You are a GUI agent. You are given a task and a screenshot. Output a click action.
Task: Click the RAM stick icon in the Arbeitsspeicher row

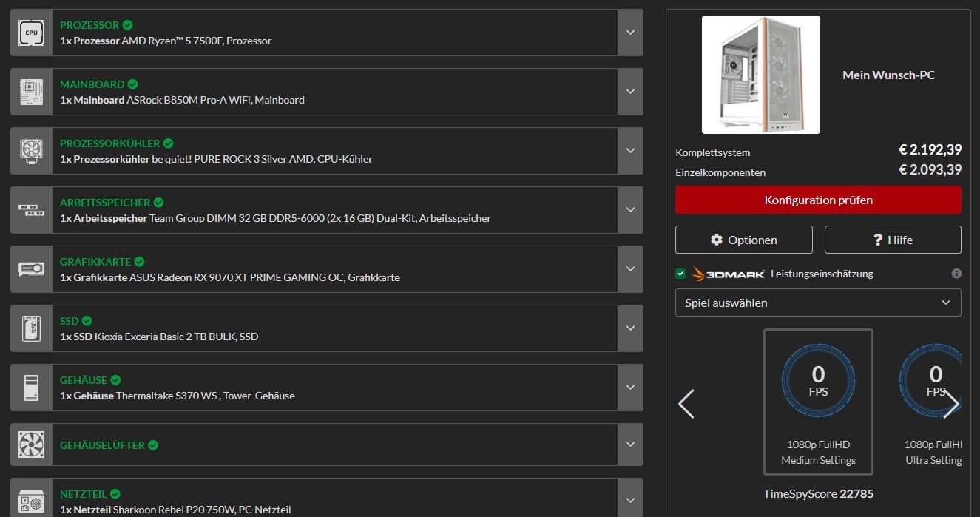31,210
